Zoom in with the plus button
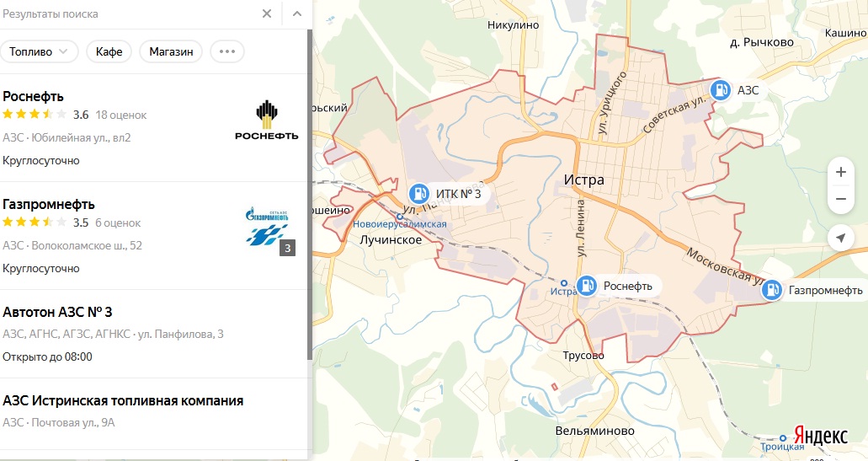The height and width of the screenshot is (461, 868). 840,171
